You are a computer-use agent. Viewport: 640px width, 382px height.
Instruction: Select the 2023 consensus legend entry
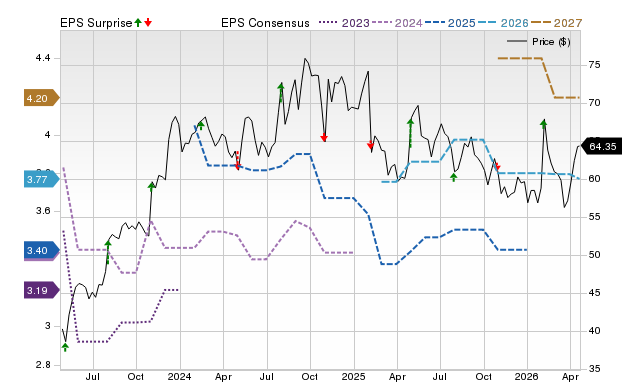click(344, 23)
